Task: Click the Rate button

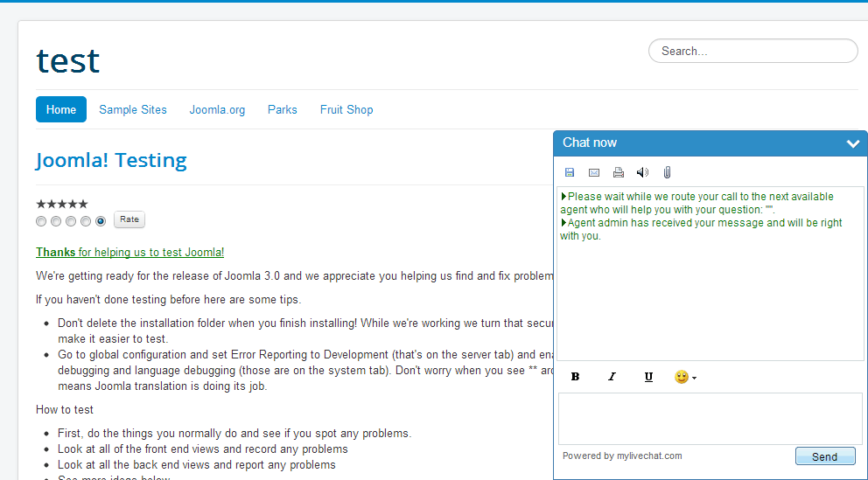Action: click(x=129, y=219)
